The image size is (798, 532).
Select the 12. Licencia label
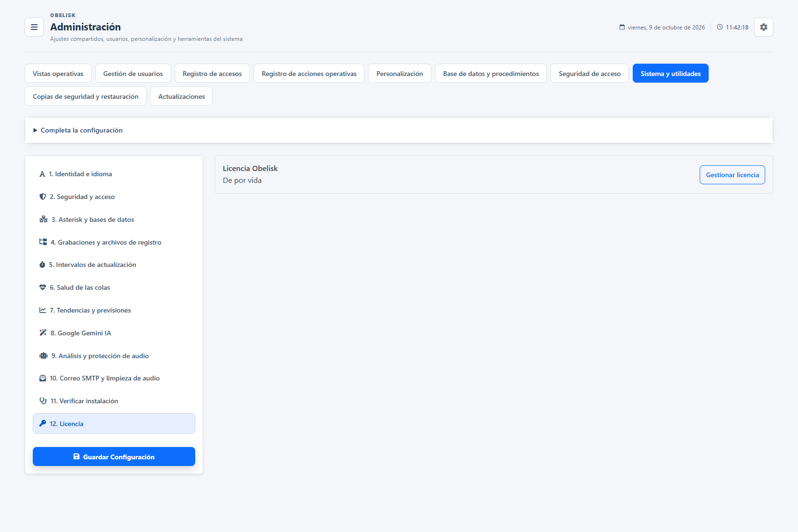tap(66, 424)
